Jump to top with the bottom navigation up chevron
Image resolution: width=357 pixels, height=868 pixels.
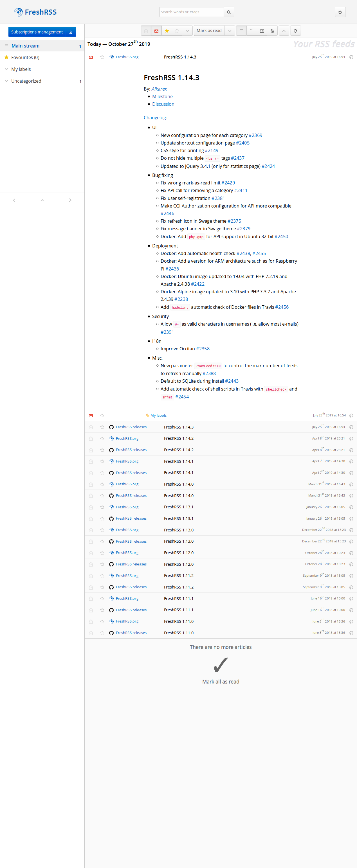tap(42, 200)
